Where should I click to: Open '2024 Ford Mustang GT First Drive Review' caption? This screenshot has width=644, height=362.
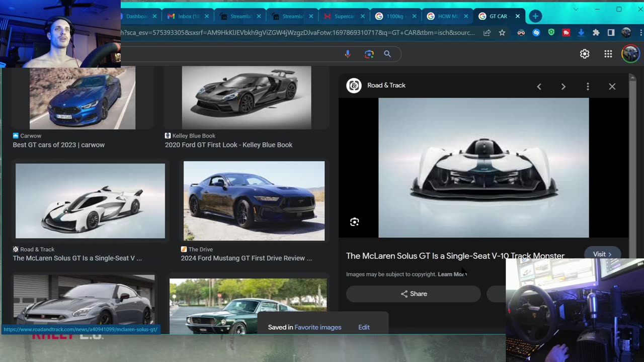point(247,258)
